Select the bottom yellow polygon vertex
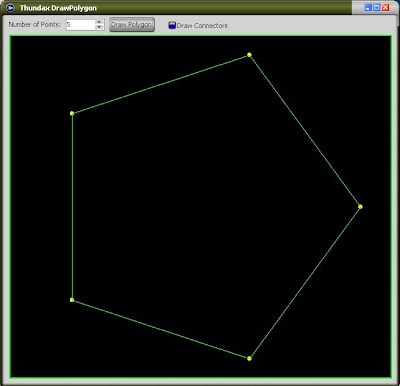This screenshot has height=386, width=400. pyautogui.click(x=249, y=358)
